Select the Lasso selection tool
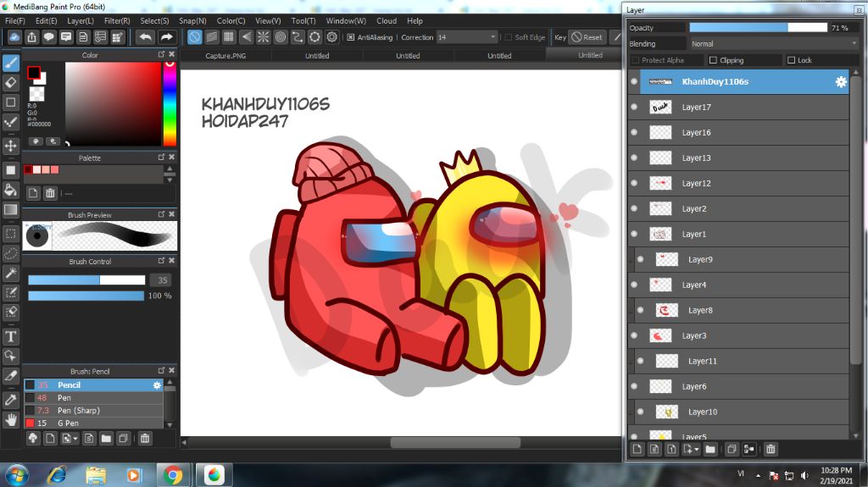This screenshot has height=487, width=868. tap(10, 253)
